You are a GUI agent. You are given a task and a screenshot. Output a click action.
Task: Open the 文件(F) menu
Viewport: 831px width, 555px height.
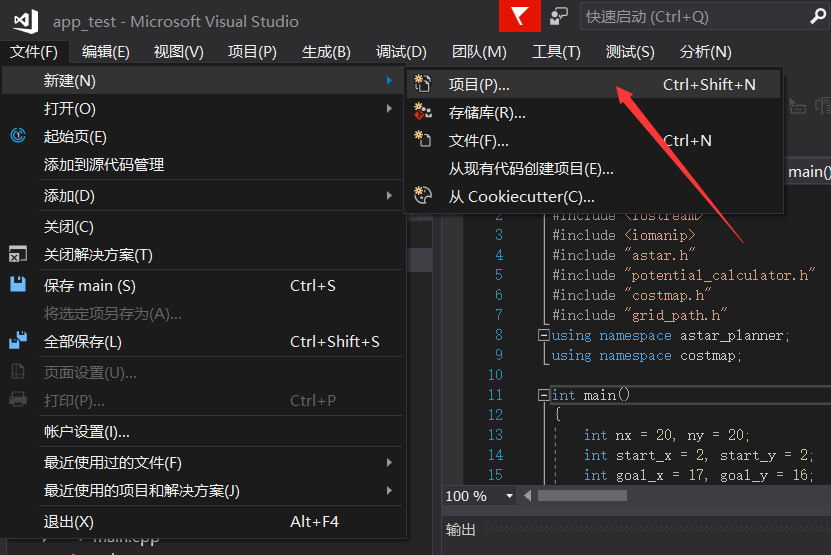pos(34,52)
